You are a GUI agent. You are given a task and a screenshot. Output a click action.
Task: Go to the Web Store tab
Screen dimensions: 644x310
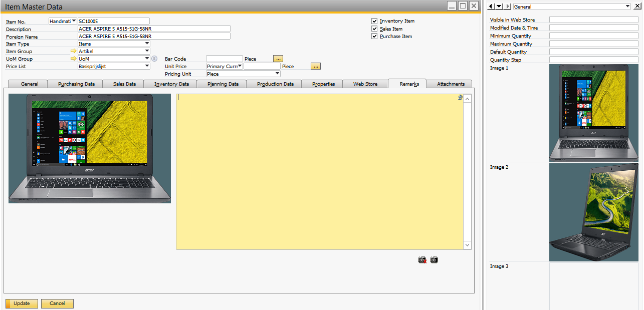(365, 84)
